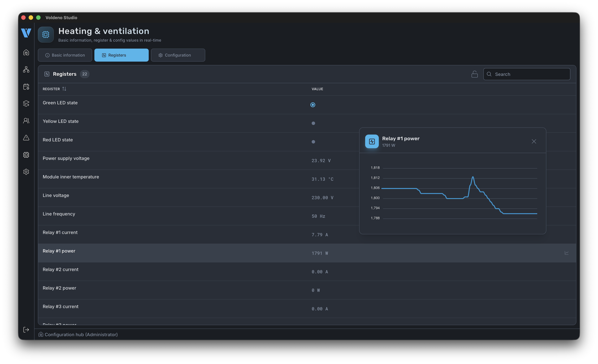598x364 pixels.
Task: Expand the chart icon on Relay #1 power row
Action: click(x=566, y=253)
